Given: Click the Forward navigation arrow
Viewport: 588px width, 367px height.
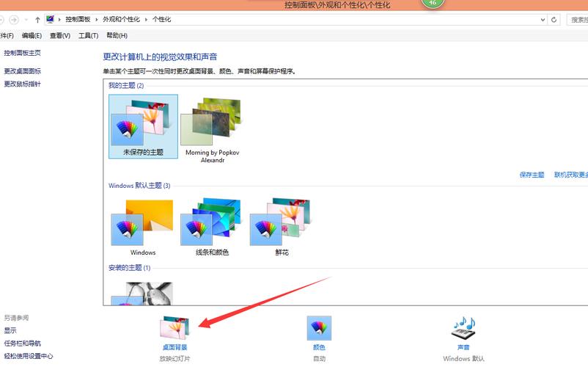Looking at the screenshot, I should tap(14, 20).
